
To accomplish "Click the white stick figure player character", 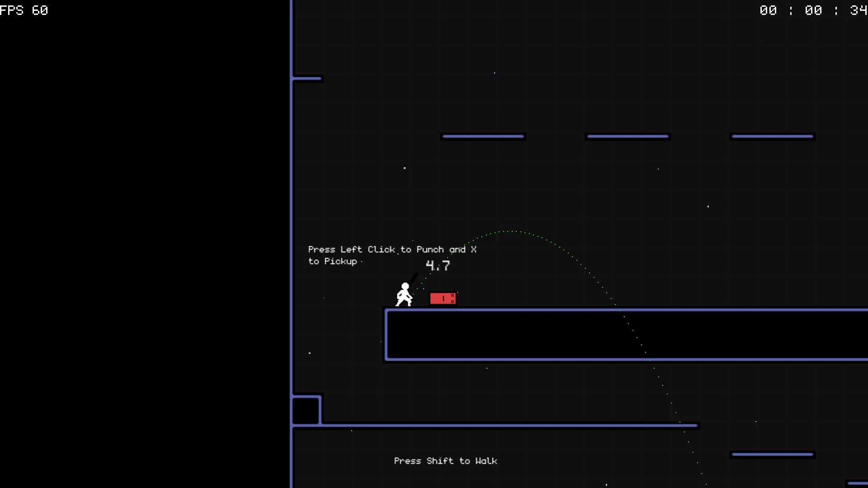I will 404,295.
